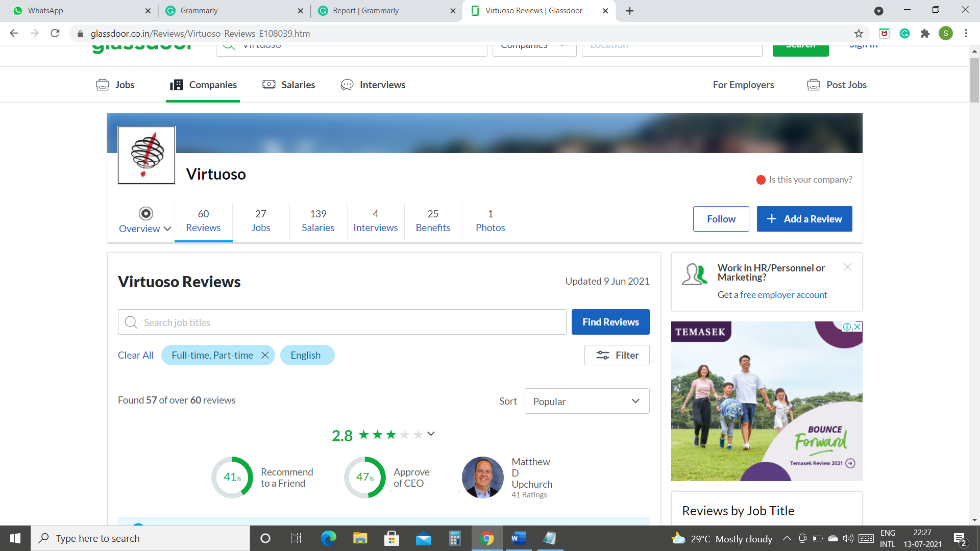Click Matthew D Upchurch's photo
Viewport: 980px width, 551px height.
pos(482,478)
